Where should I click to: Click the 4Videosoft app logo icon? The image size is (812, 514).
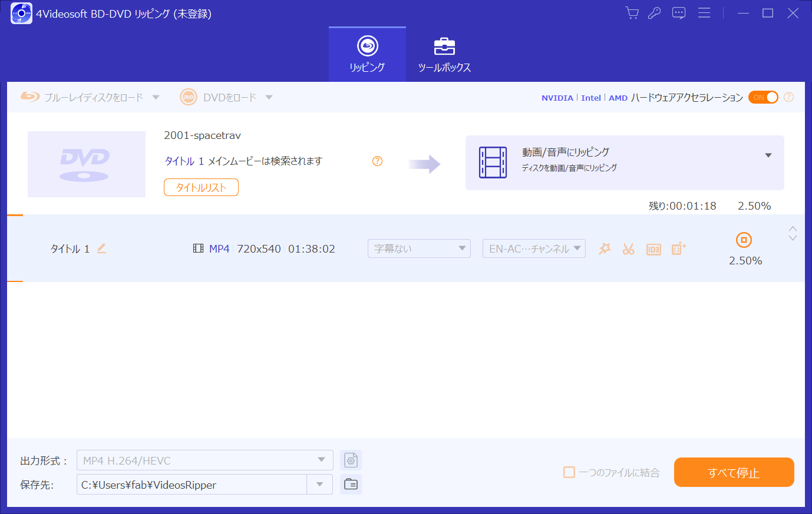[x=21, y=13]
